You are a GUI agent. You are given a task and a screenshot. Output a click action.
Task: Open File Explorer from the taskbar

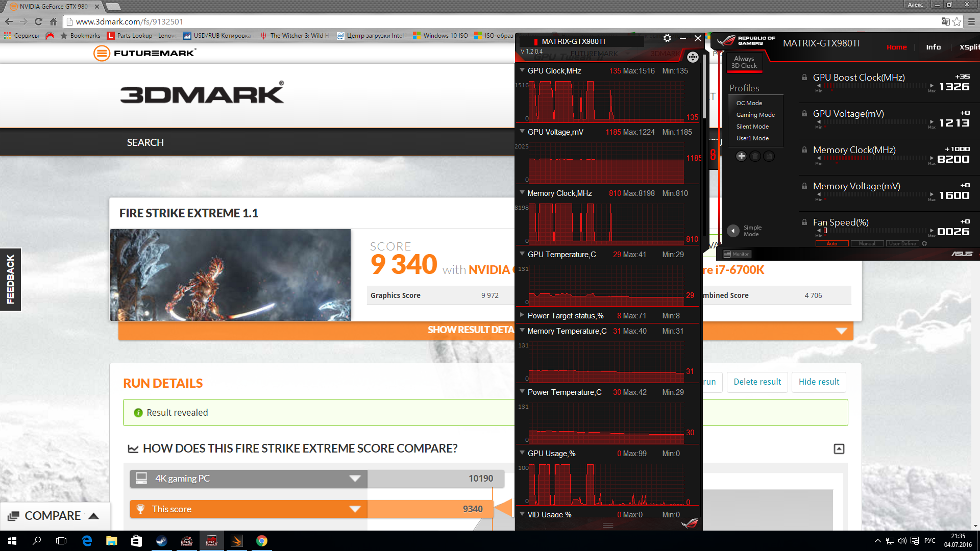click(x=112, y=541)
